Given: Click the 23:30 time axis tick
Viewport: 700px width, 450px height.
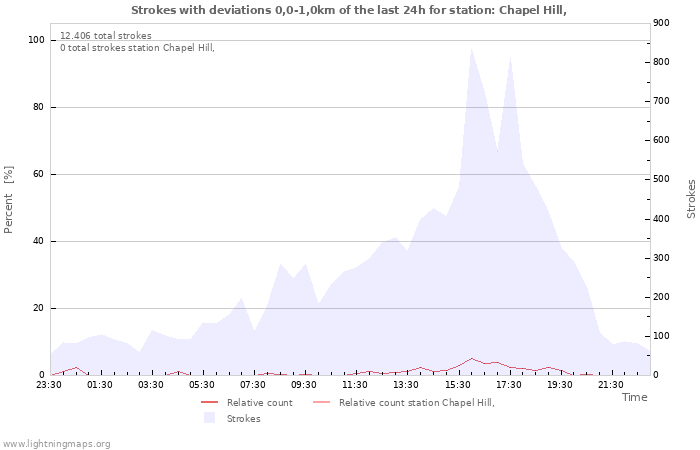Looking at the screenshot, I should click(50, 384).
